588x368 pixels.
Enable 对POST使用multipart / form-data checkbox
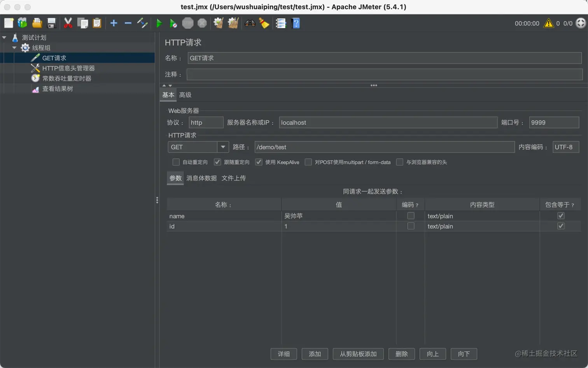[x=308, y=162]
